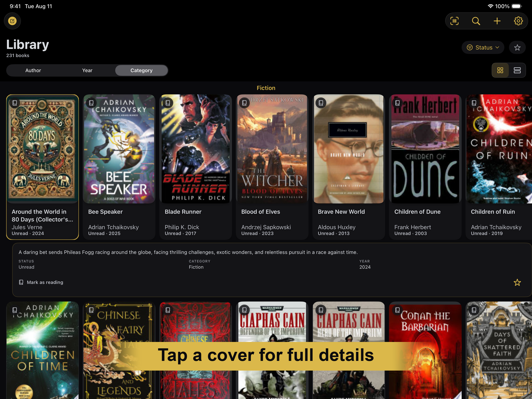
Task: Open the Bee Speaker cover
Action: pos(119,149)
